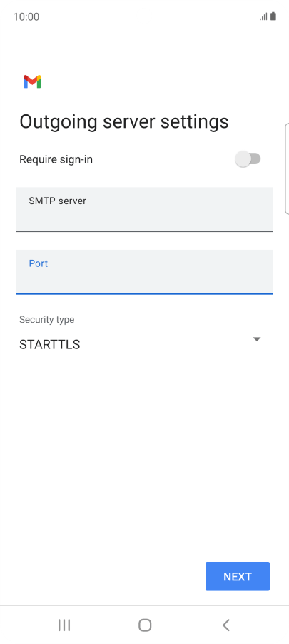
Task: Click the NEXT button
Action: coord(238,576)
